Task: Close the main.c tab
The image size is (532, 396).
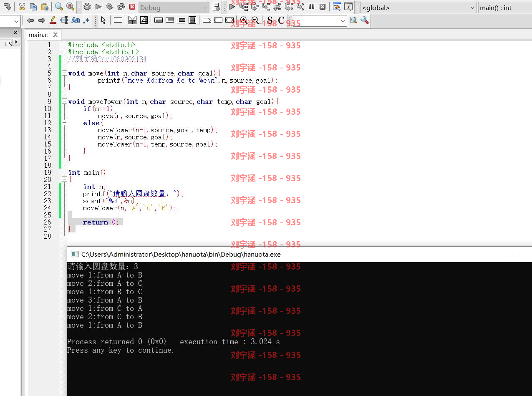Action: click(55, 35)
